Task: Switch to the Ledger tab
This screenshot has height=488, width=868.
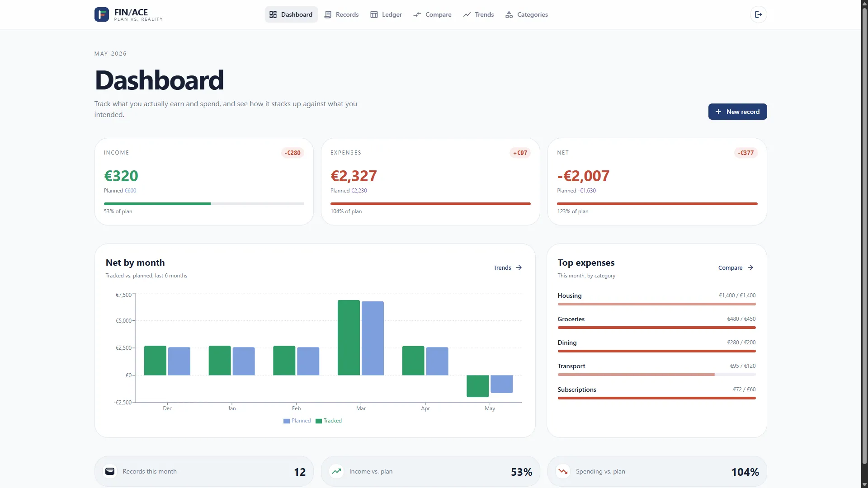Action: point(386,14)
